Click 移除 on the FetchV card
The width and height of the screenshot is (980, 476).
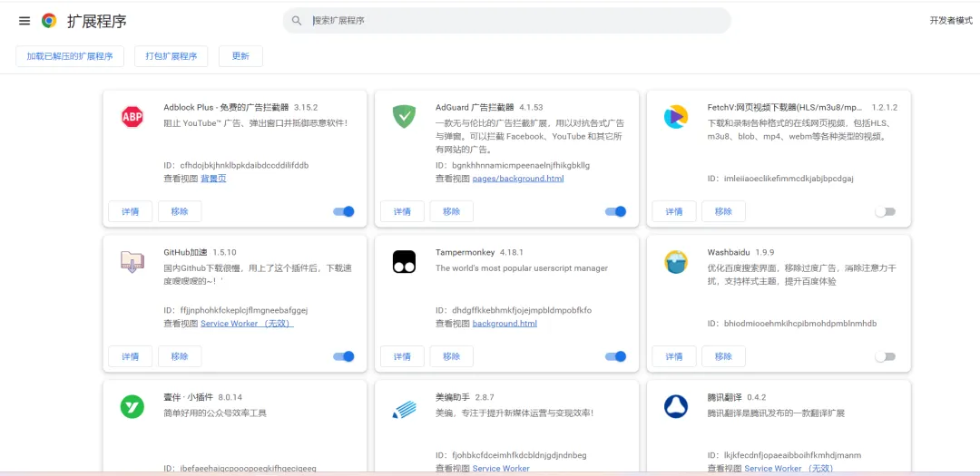coord(723,211)
